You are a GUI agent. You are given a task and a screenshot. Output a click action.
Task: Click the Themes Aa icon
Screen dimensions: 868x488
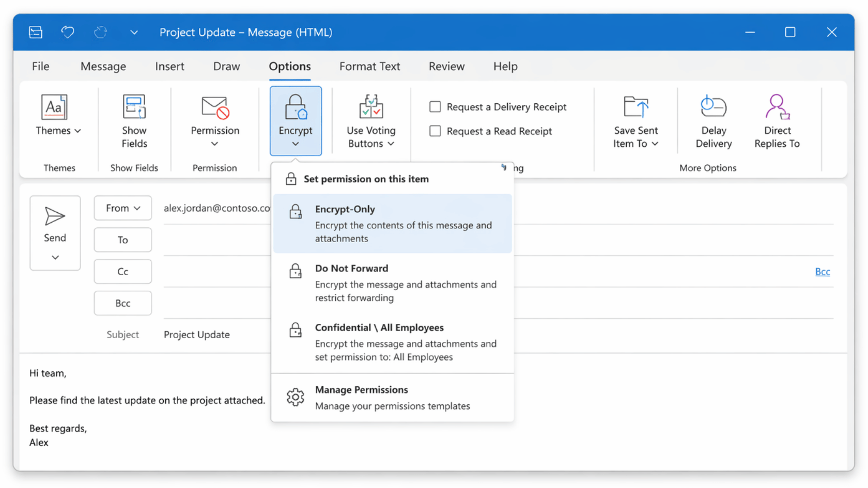click(x=54, y=107)
